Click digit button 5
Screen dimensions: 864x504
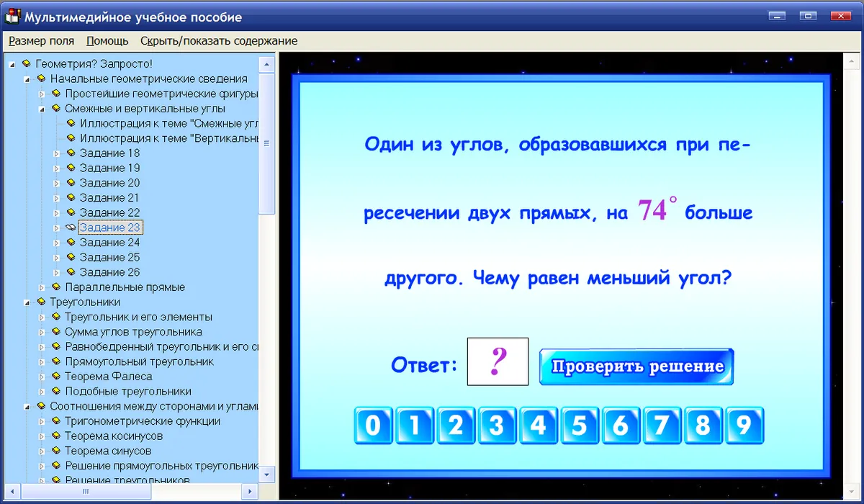tap(580, 426)
